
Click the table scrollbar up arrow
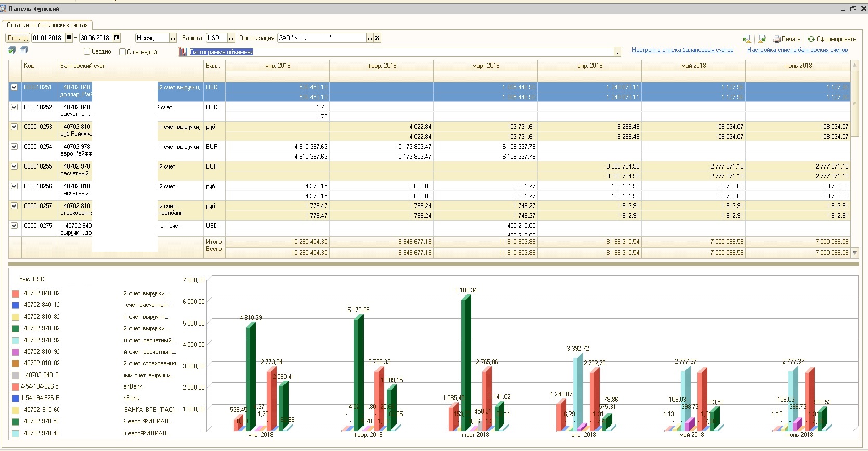pos(854,66)
